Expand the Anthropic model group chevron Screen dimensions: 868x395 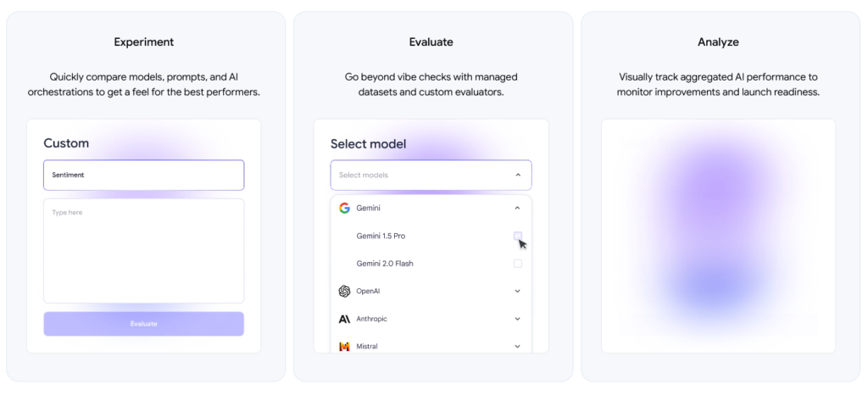click(518, 319)
